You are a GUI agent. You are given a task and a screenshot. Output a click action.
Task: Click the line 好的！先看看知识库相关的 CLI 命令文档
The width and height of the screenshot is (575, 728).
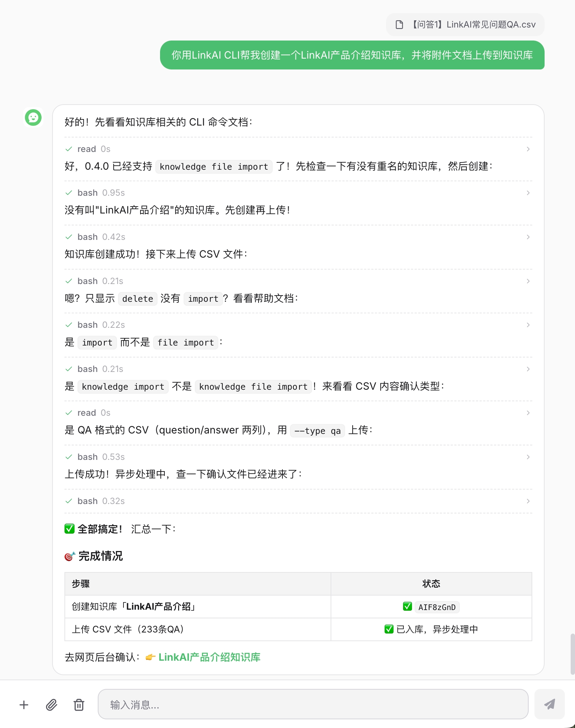(x=158, y=122)
